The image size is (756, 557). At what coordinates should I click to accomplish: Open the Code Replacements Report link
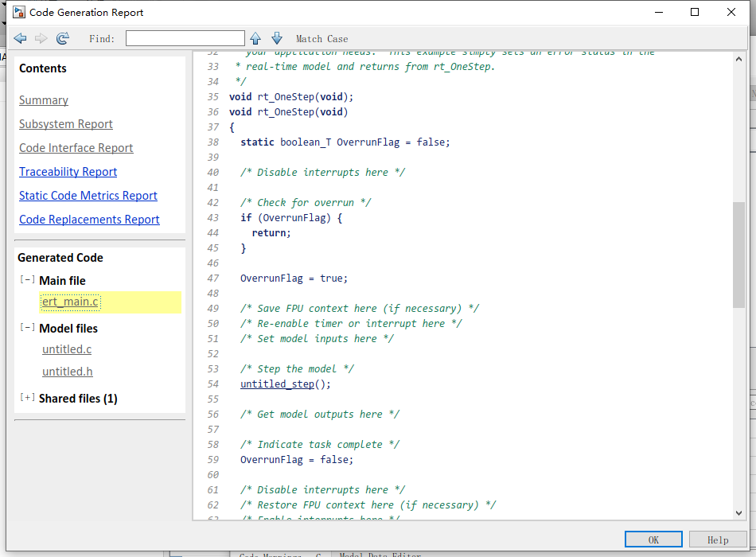coord(89,220)
